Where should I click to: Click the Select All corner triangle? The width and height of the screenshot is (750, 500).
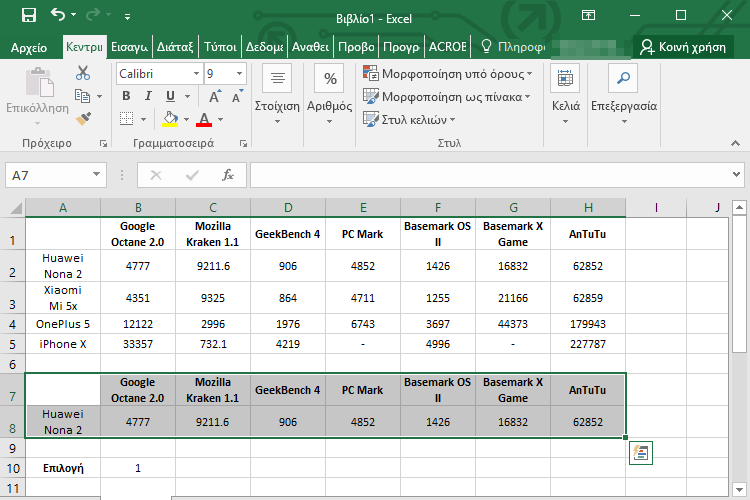(x=16, y=208)
